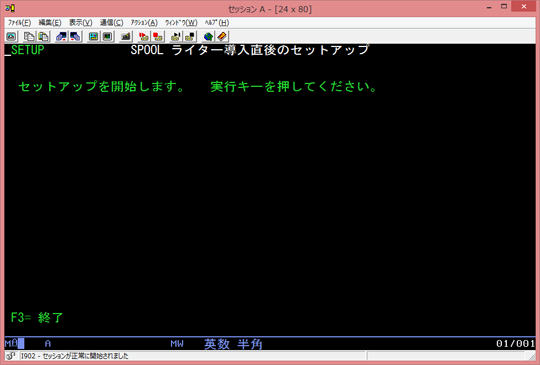The width and height of the screenshot is (540, 365).
Task: Open the 編集(E) menu
Action: tap(50, 23)
